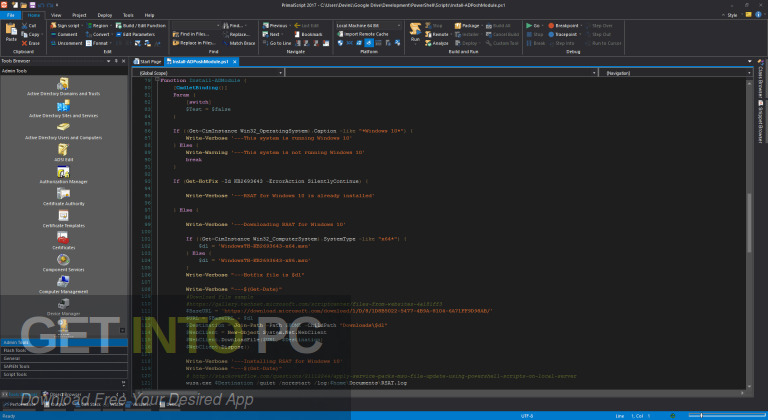
Task: Open the File menu
Action: pos(11,15)
